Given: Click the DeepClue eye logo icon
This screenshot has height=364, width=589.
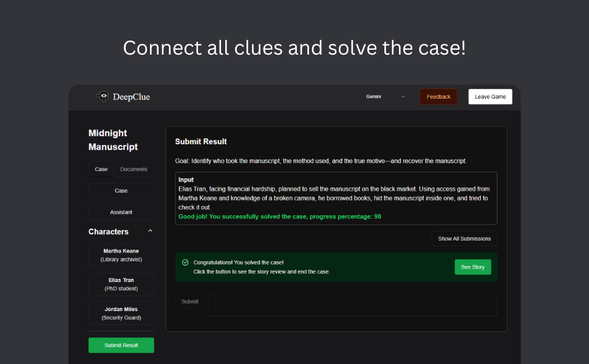Looking at the screenshot, I should (103, 96).
